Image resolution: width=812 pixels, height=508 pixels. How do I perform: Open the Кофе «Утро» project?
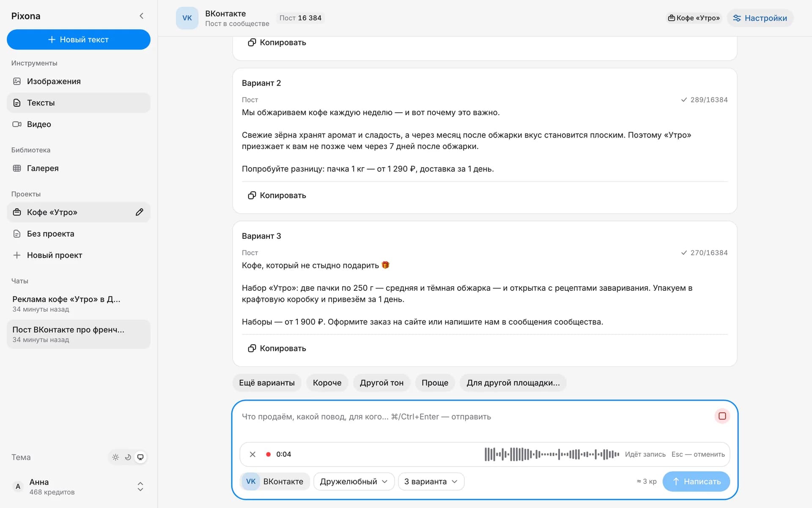tap(70, 212)
